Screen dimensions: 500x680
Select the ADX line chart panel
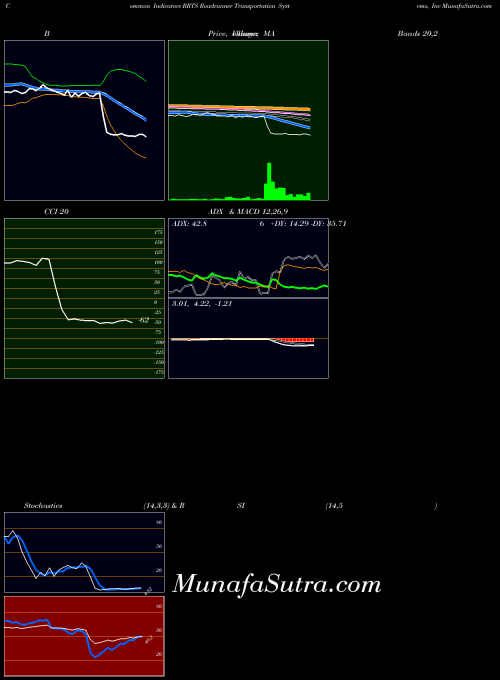[x=248, y=258]
